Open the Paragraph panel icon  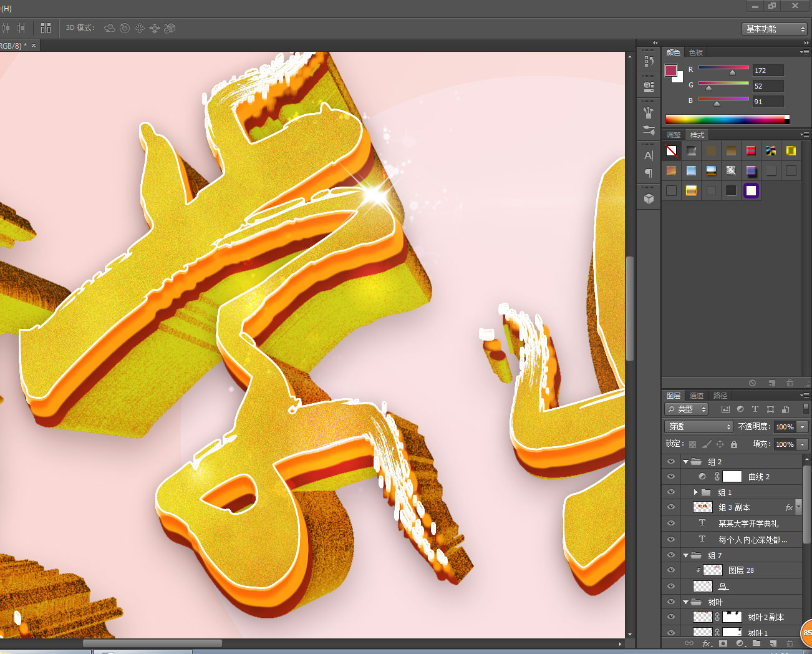[x=649, y=173]
